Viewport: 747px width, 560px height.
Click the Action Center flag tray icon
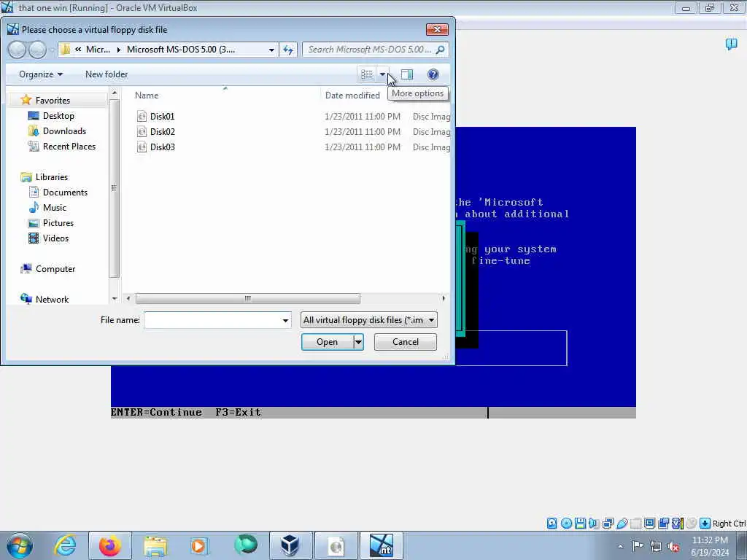point(638,546)
